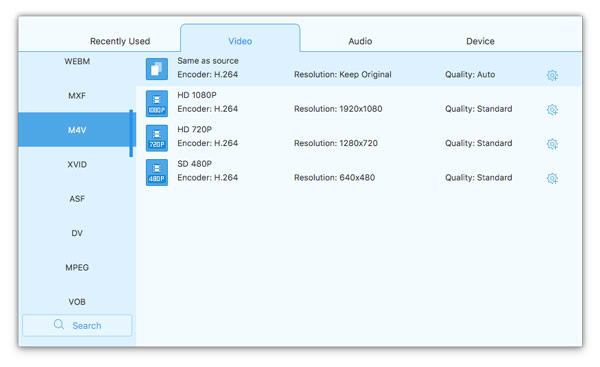This screenshot has height=367, width=600.
Task: Click the Same as source preset icon
Action: 157,69
